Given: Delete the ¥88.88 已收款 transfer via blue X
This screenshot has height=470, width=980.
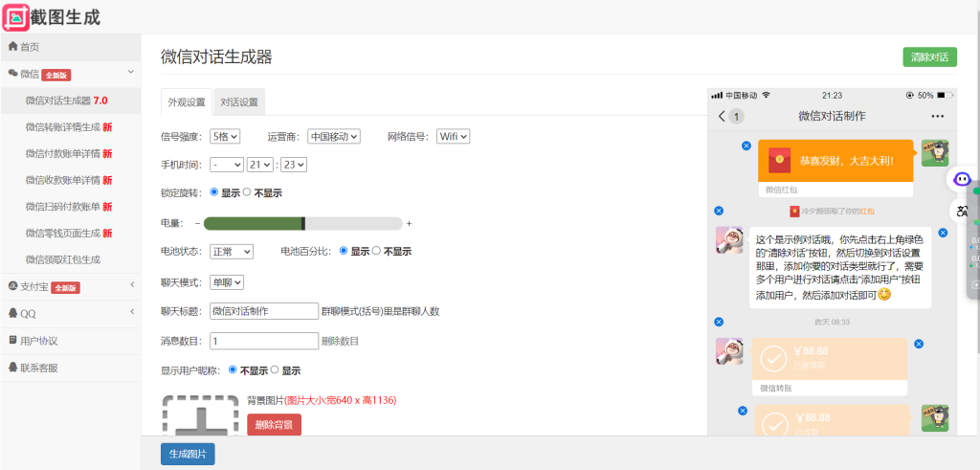Looking at the screenshot, I should point(742,411).
